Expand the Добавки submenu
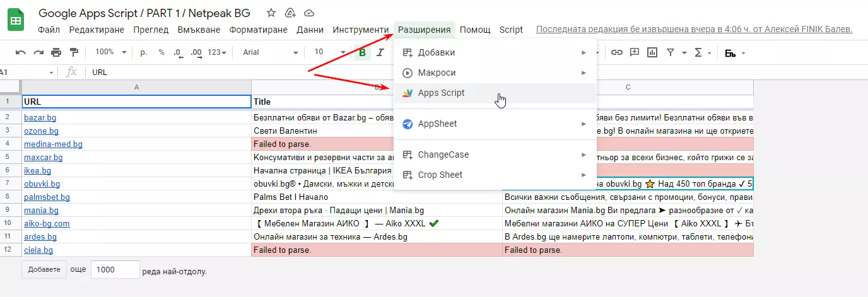868x297 pixels. (x=584, y=52)
